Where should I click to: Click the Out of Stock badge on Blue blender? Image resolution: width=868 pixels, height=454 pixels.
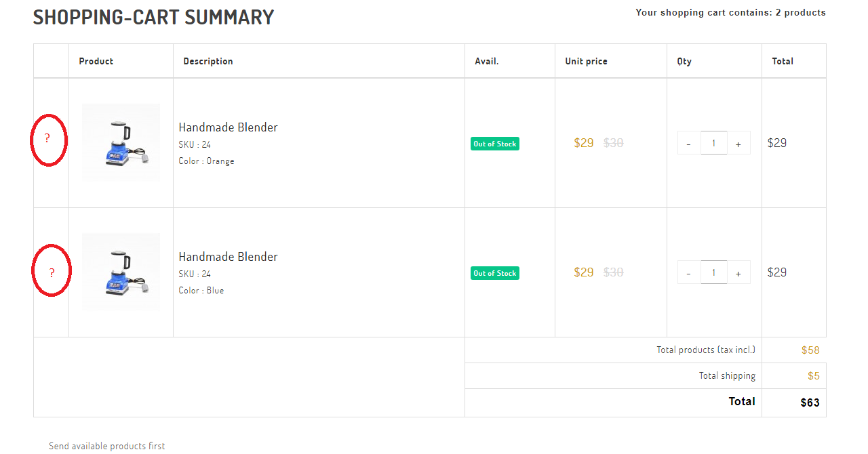495,273
